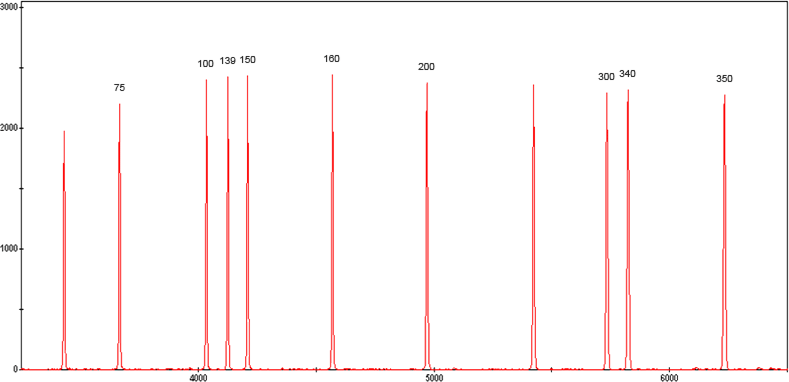Click the x-axis value 5000
This screenshot has height=382, width=789.
(x=433, y=378)
